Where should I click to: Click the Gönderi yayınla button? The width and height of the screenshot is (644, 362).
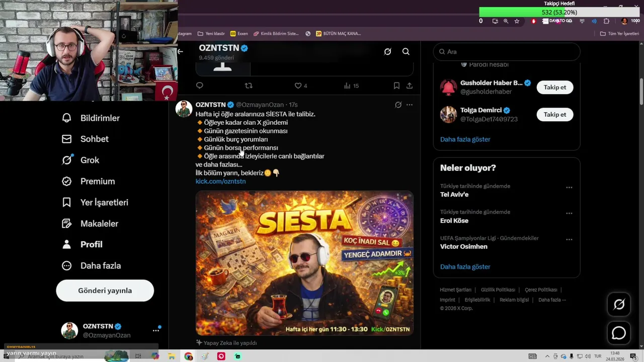105,291
